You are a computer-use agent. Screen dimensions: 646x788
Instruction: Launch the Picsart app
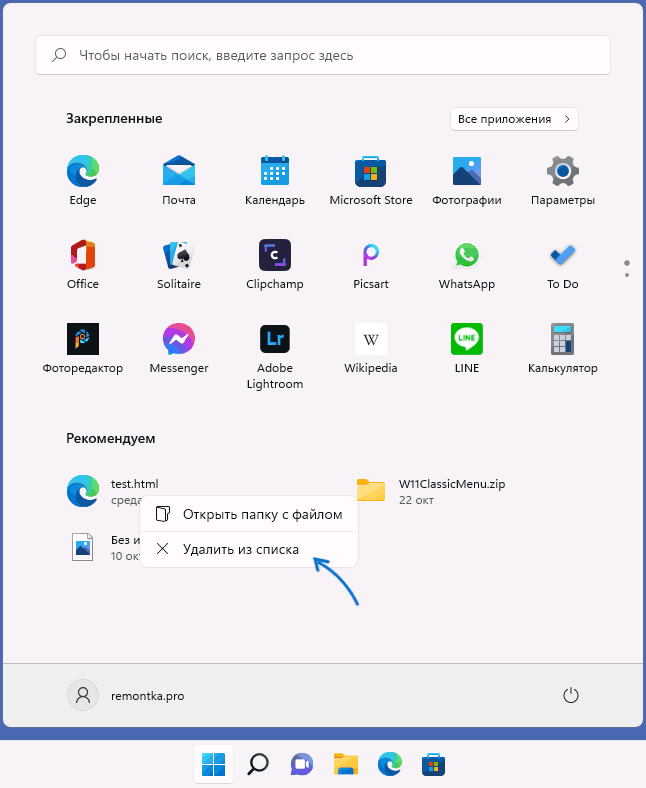click(x=371, y=264)
